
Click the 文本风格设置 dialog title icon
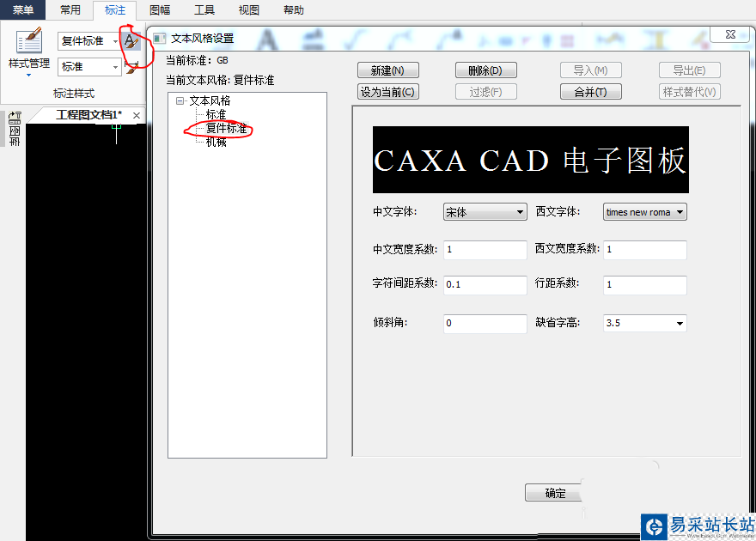point(160,39)
